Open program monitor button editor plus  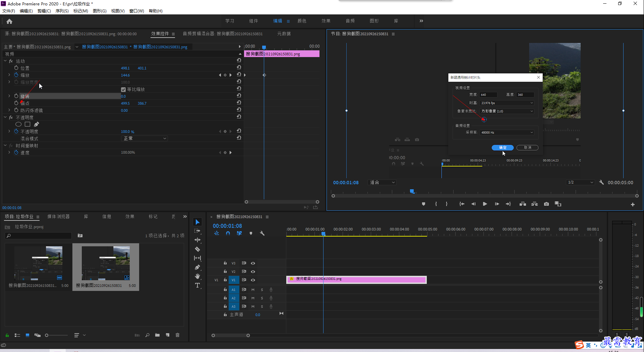pos(633,204)
